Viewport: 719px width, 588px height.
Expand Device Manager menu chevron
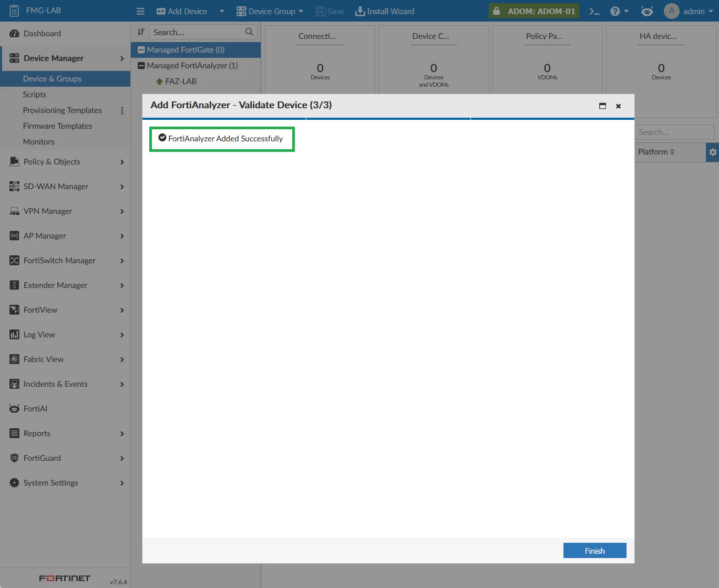(122, 58)
